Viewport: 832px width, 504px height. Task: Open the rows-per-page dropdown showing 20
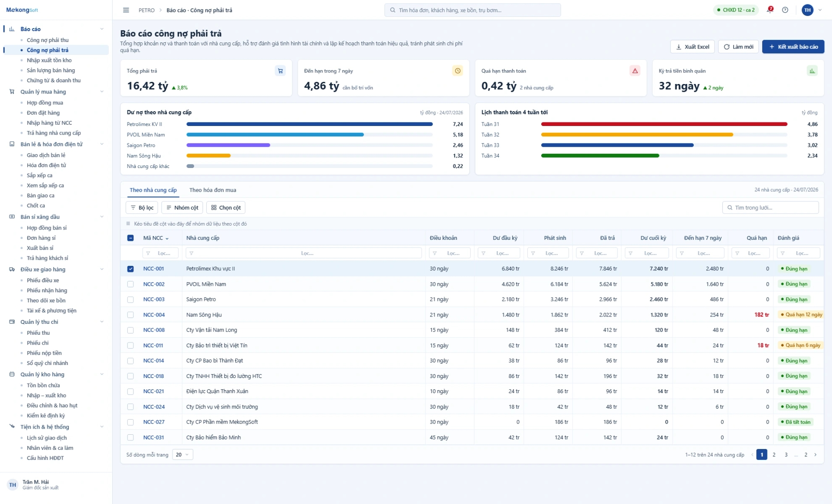click(x=182, y=455)
